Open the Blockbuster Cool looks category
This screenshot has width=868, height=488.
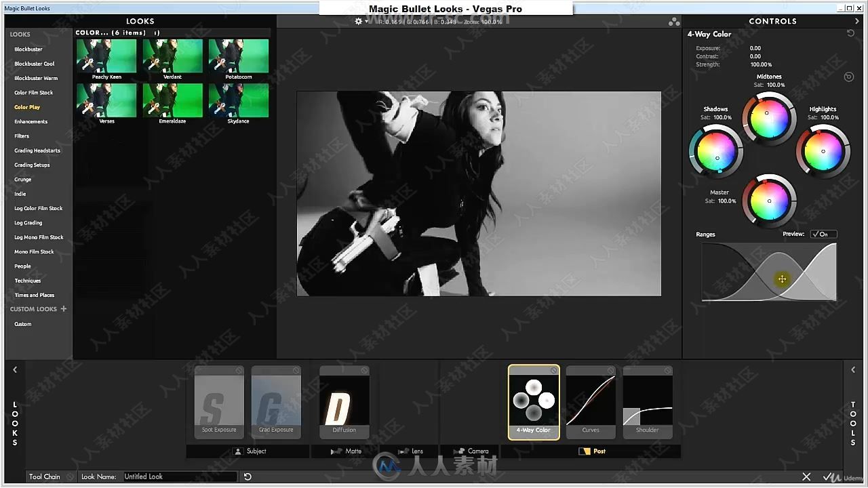pos(35,64)
